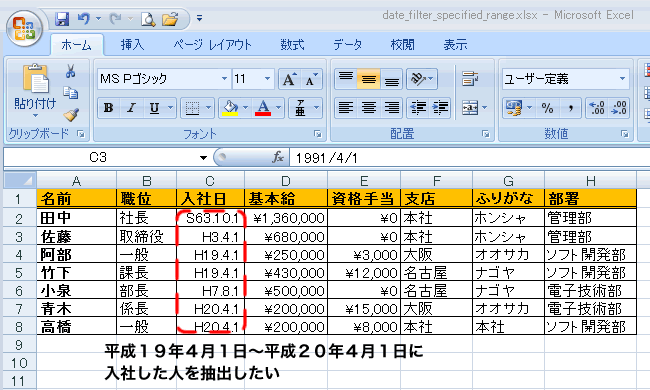
Task: Click the open folder icon
Action: click(170, 19)
